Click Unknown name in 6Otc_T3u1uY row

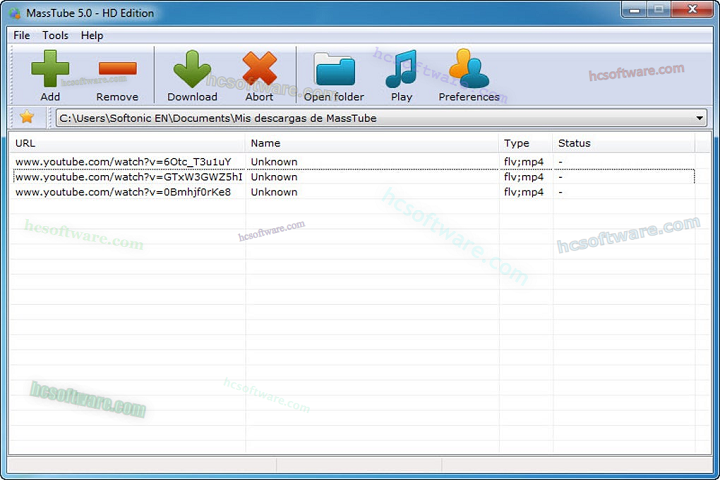pos(274,162)
